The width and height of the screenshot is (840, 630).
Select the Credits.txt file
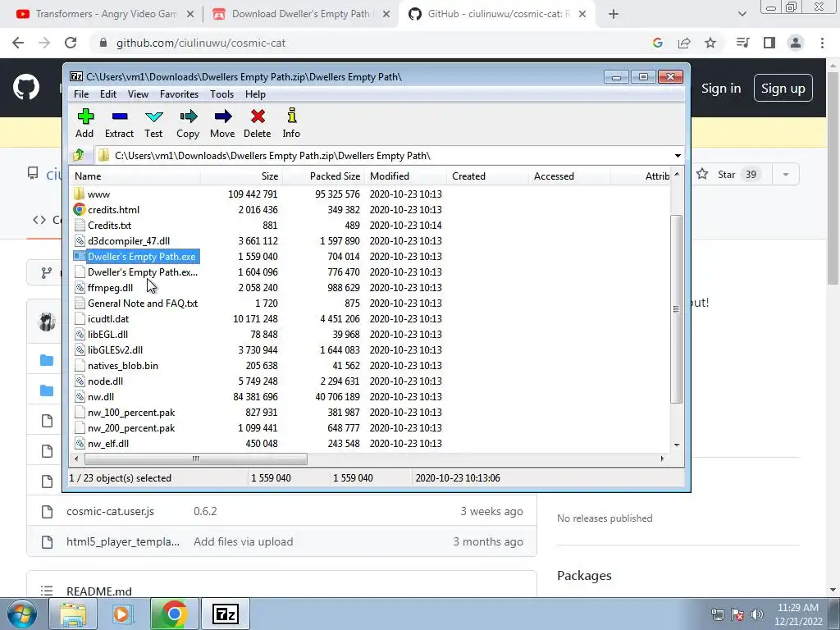[x=109, y=225]
